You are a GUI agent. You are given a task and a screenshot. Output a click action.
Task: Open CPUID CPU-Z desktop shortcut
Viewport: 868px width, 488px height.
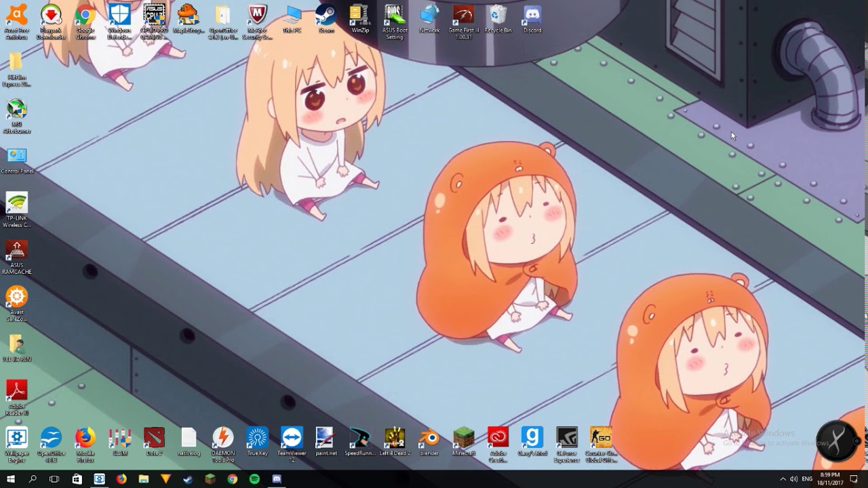[154, 21]
